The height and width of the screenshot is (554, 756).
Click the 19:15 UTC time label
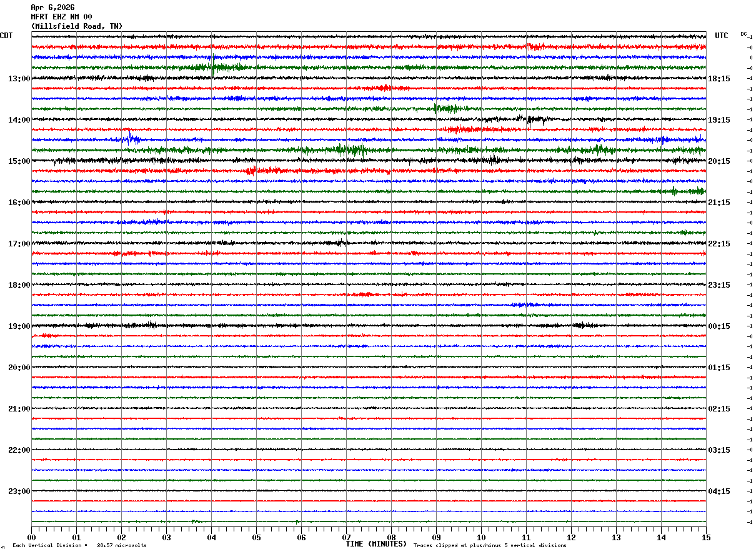tap(719, 119)
